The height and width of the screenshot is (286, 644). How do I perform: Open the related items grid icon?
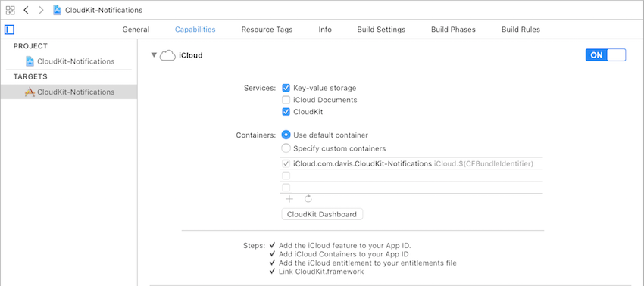[11, 10]
